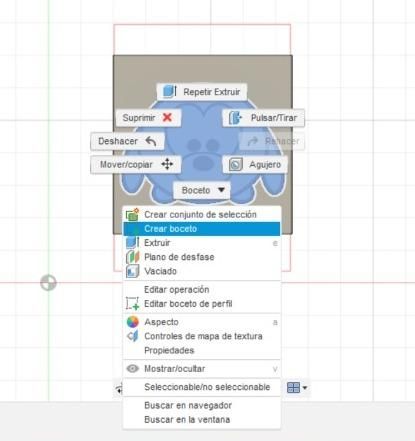
Task: Select the Agujero hole icon
Action: [236, 164]
